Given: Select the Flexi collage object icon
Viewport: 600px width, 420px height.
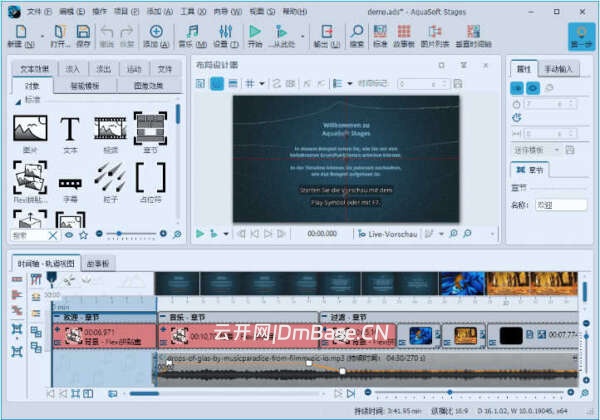Looking at the screenshot, I should 30,182.
